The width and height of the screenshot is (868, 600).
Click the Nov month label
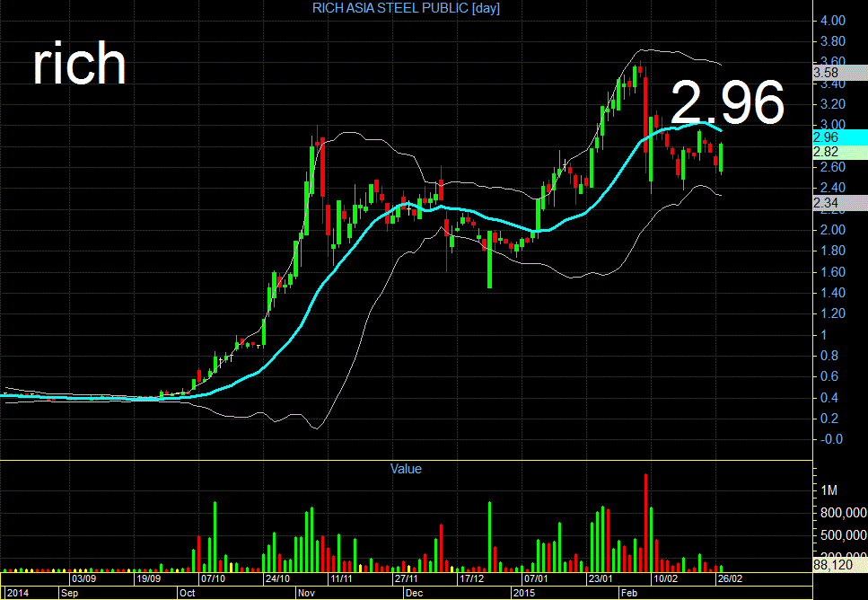coord(307,593)
